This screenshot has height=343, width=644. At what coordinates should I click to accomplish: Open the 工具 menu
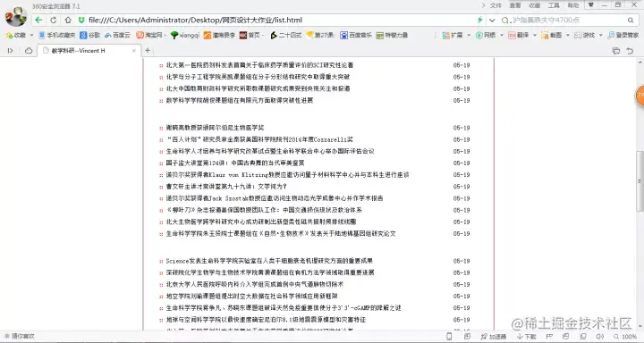click(554, 5)
